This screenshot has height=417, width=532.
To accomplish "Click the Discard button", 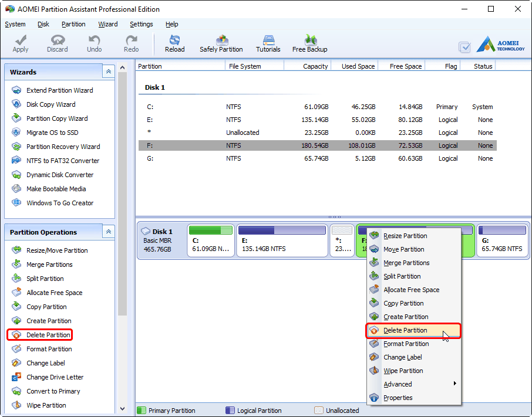I will tap(57, 43).
